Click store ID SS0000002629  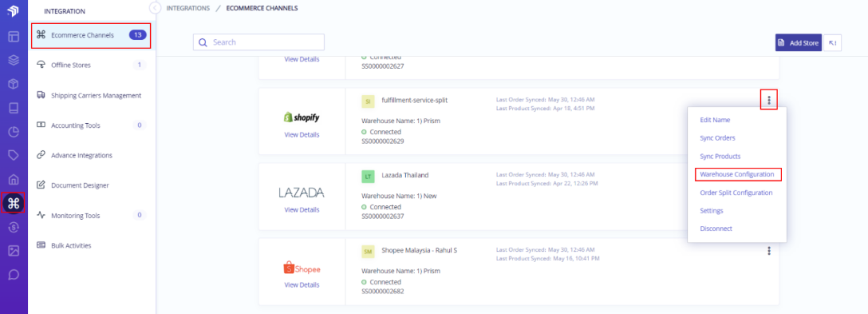[382, 141]
